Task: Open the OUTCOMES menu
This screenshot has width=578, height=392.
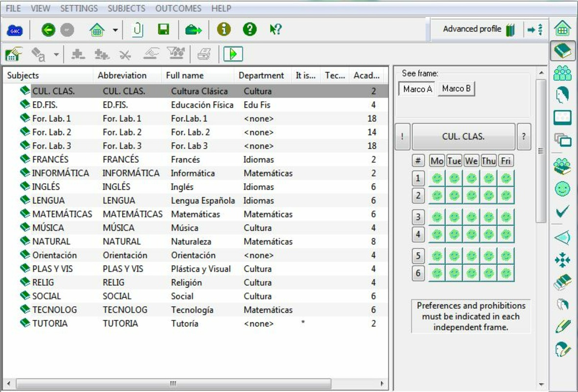Action: pyautogui.click(x=178, y=8)
